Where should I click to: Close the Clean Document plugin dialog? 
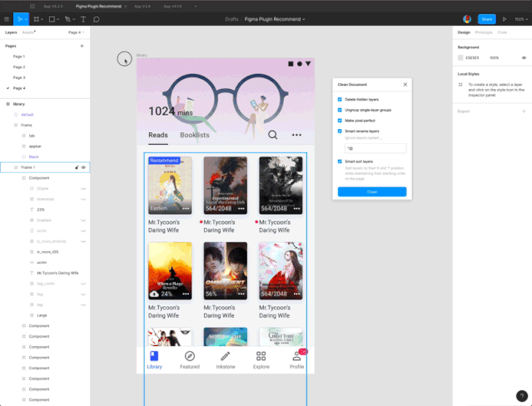click(x=405, y=85)
